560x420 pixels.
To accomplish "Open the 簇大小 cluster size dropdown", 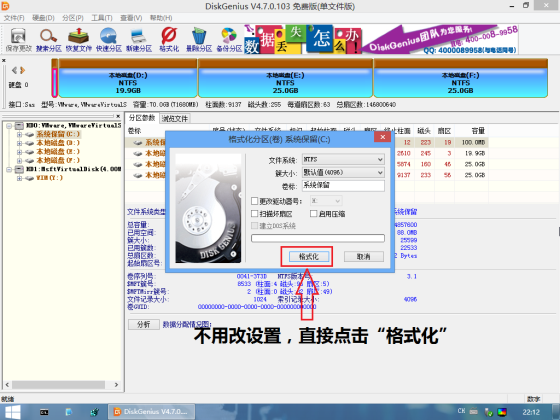I will pyautogui.click(x=343, y=172).
